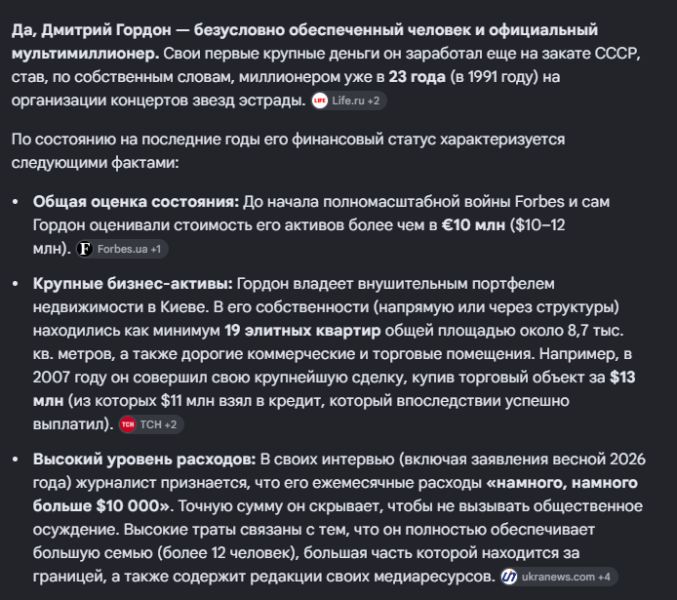Click the bullet marker before 'Общая оценка состояния'

pos(16,202)
